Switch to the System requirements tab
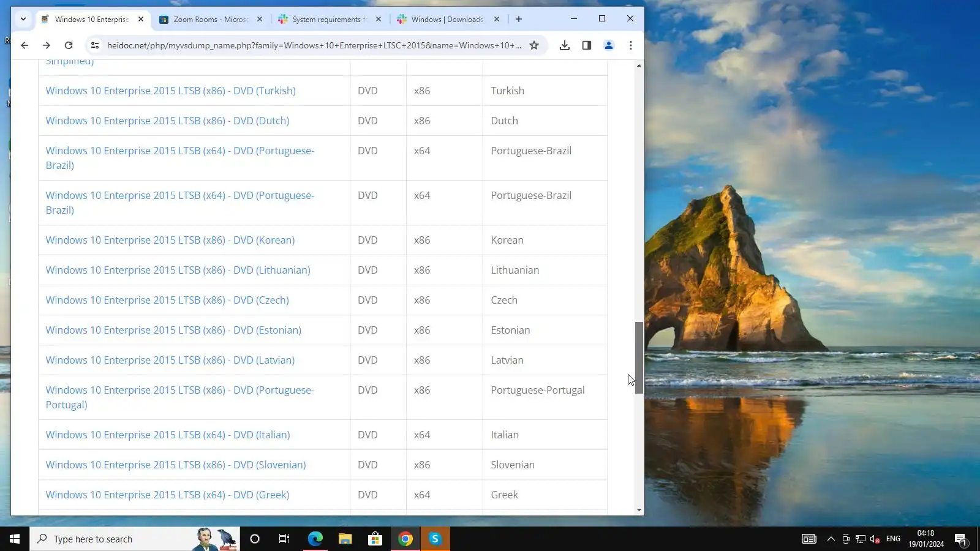980x551 pixels. pyautogui.click(x=330, y=19)
